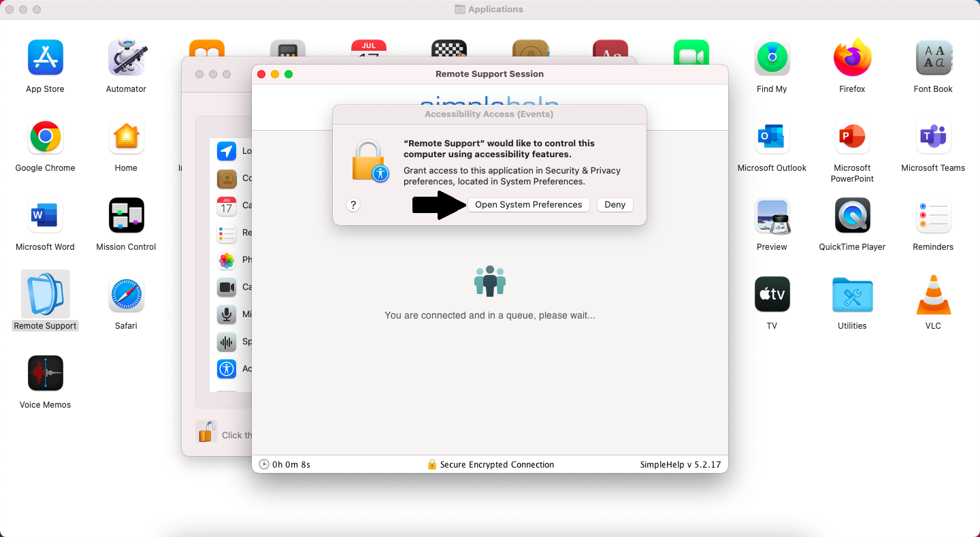
Task: Click the queue people icon
Action: click(x=490, y=280)
